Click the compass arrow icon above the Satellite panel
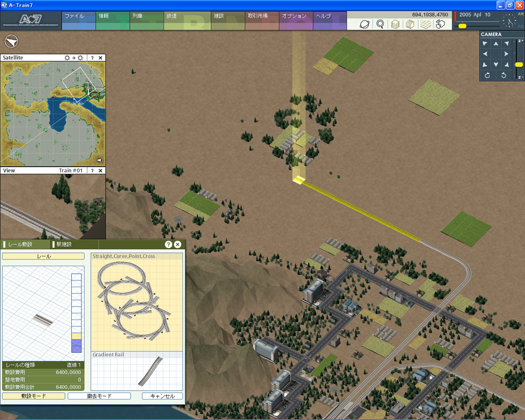The width and height of the screenshot is (525, 420). (11, 42)
